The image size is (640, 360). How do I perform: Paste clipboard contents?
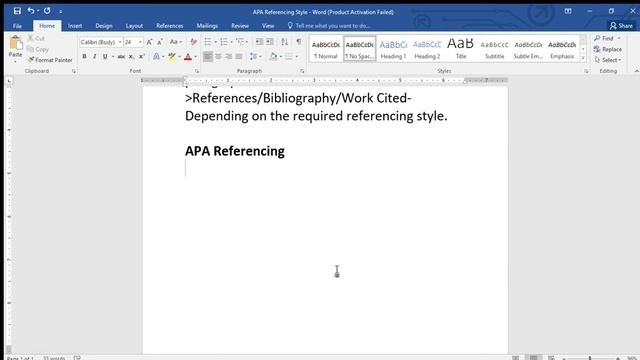coord(16,48)
